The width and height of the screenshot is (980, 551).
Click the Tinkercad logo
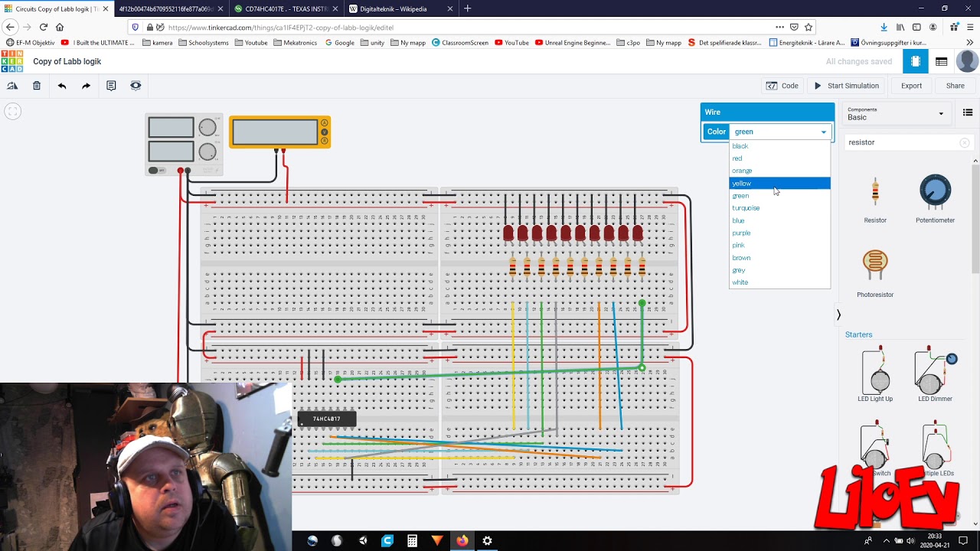11,61
